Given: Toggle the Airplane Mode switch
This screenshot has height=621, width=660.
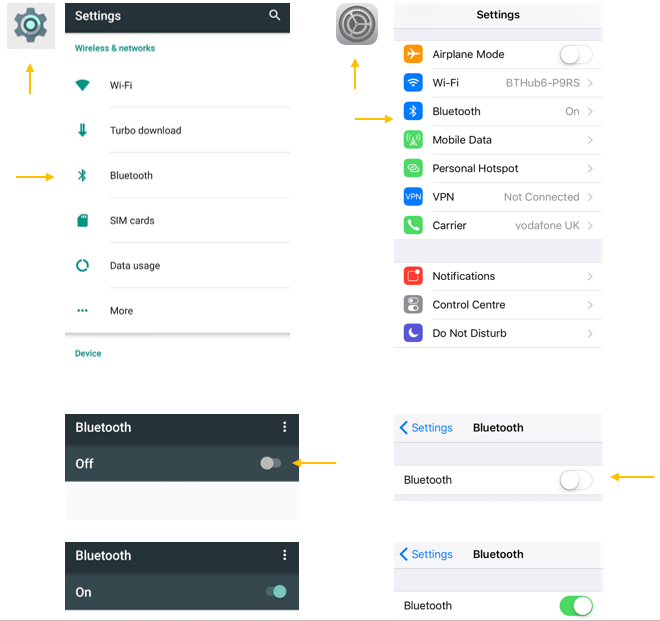Looking at the screenshot, I should 576,55.
